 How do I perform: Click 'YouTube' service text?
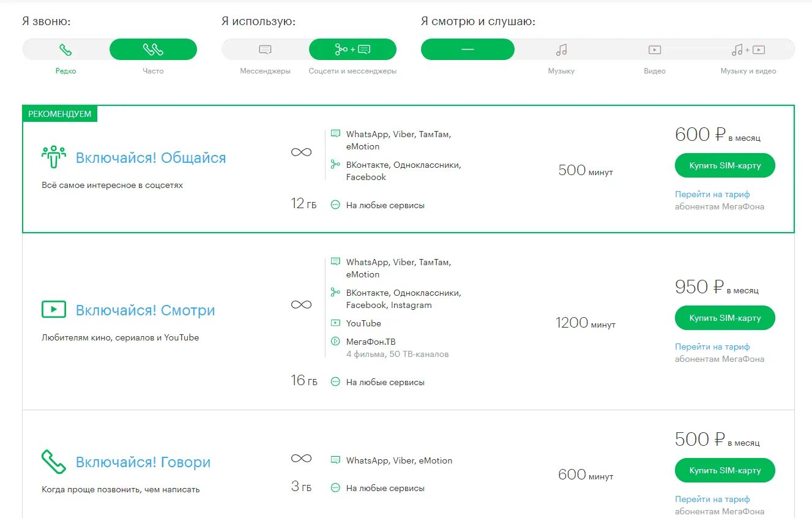[363, 323]
